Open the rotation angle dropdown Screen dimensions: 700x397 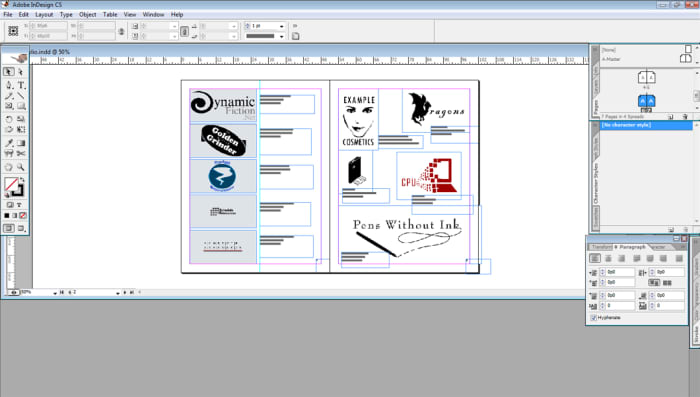(233, 26)
